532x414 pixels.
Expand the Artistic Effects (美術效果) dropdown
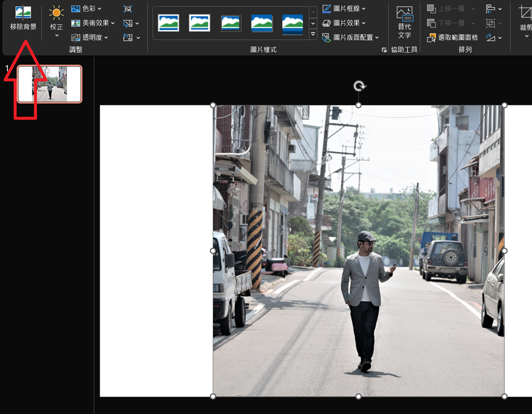tap(93, 23)
